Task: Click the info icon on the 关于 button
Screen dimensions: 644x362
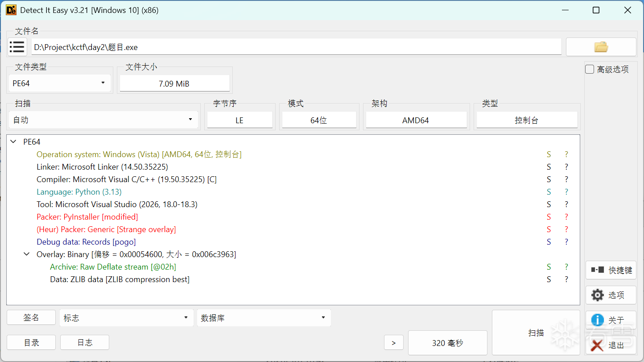Action: pos(598,320)
